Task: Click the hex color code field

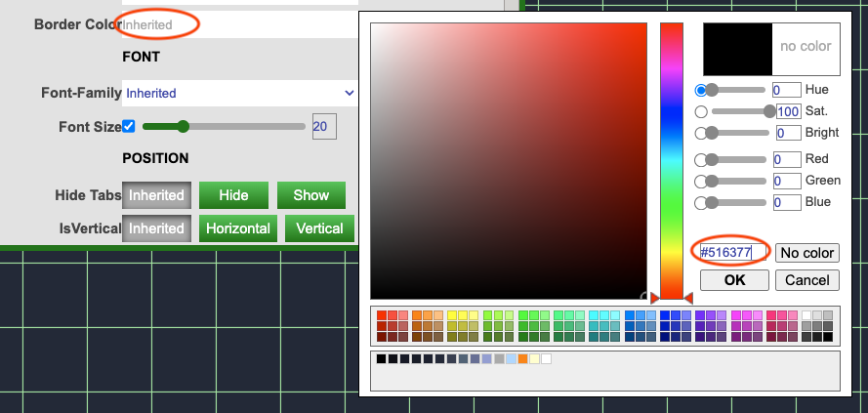Action: tap(731, 253)
